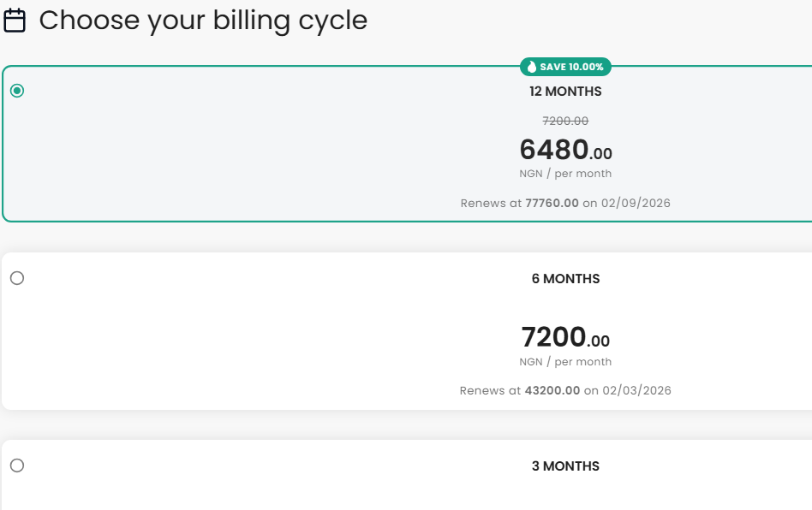Screen dimensions: 812x510
Task: Click "Renews at 43200.00 on 02/03/2026" text
Action: tap(565, 390)
